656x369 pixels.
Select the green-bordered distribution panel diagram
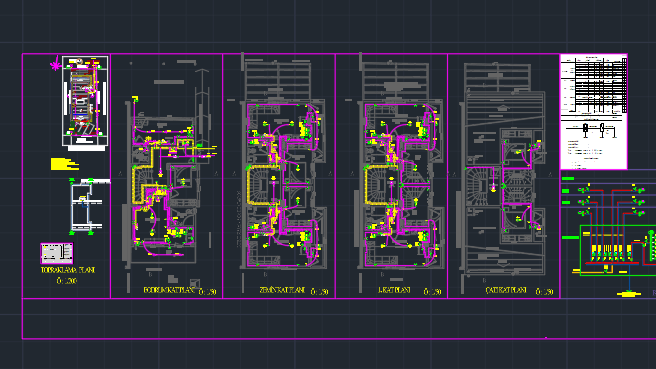[618, 250]
